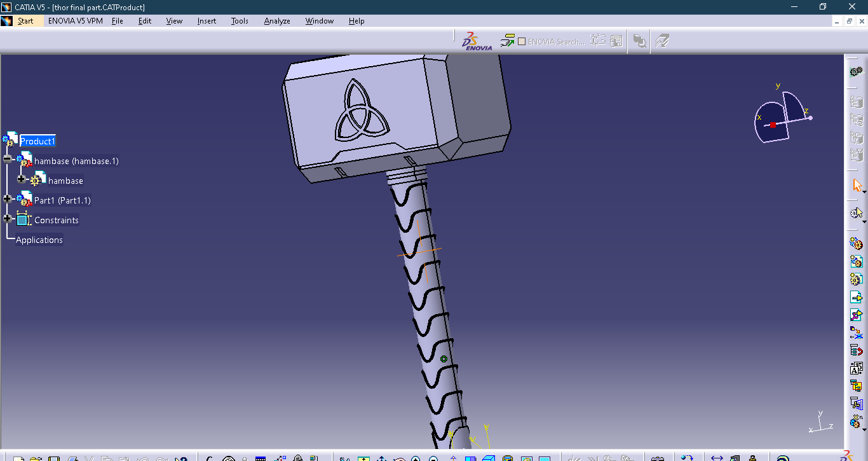
Task: Click the Generate Numbering icon
Action: 856,368
